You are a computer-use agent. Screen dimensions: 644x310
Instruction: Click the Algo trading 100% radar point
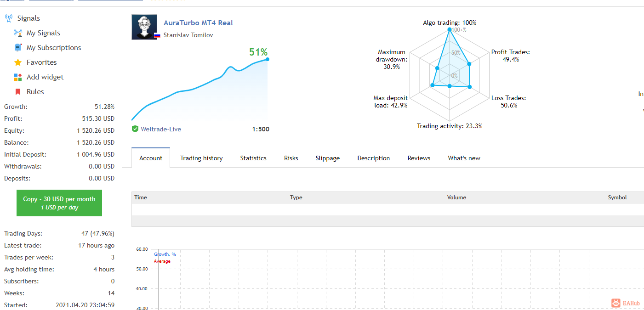(450, 29)
